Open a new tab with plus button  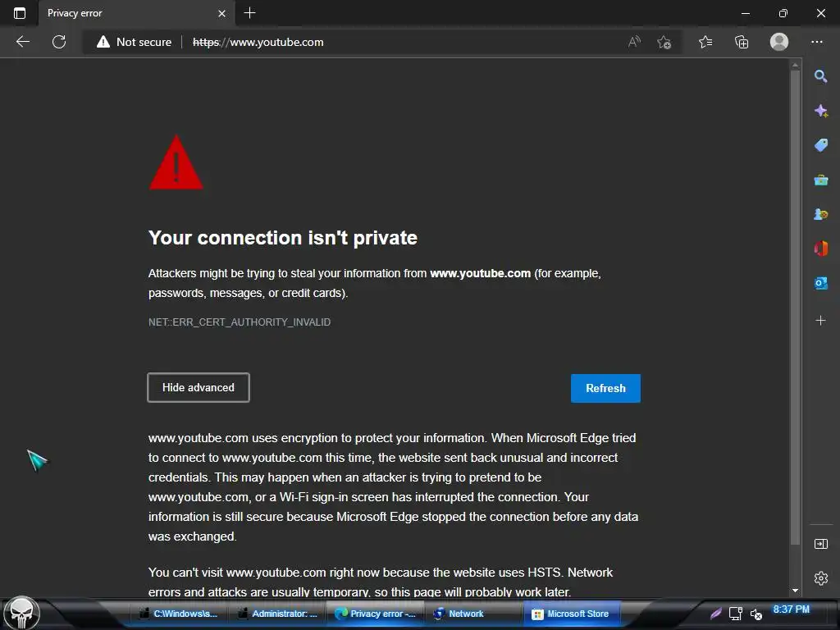tap(249, 13)
